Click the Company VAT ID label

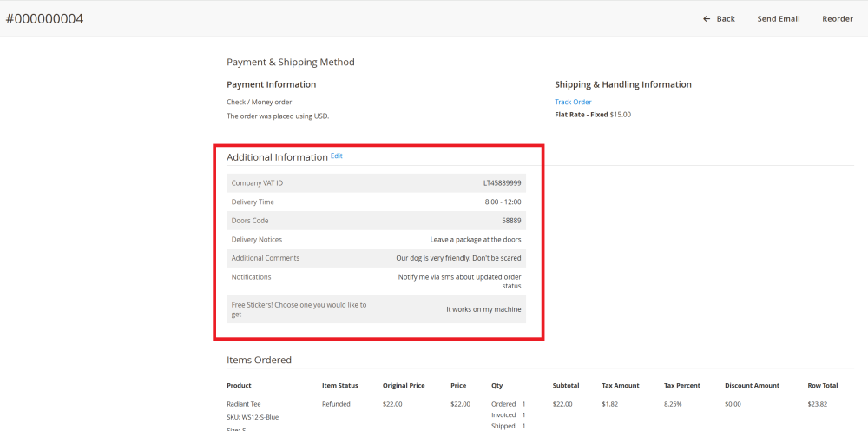(x=258, y=183)
